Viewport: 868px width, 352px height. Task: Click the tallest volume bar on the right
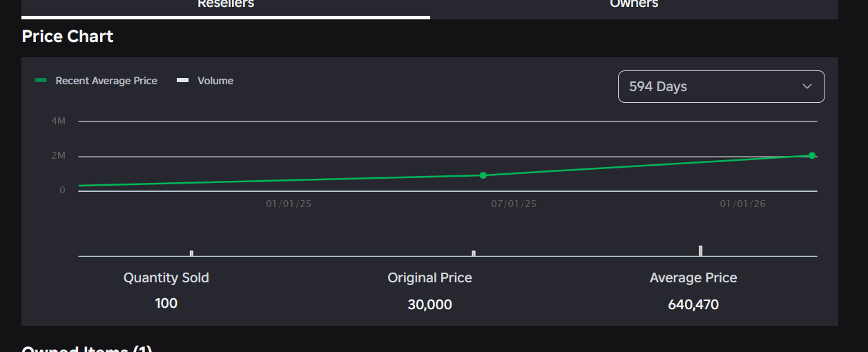[x=700, y=251]
